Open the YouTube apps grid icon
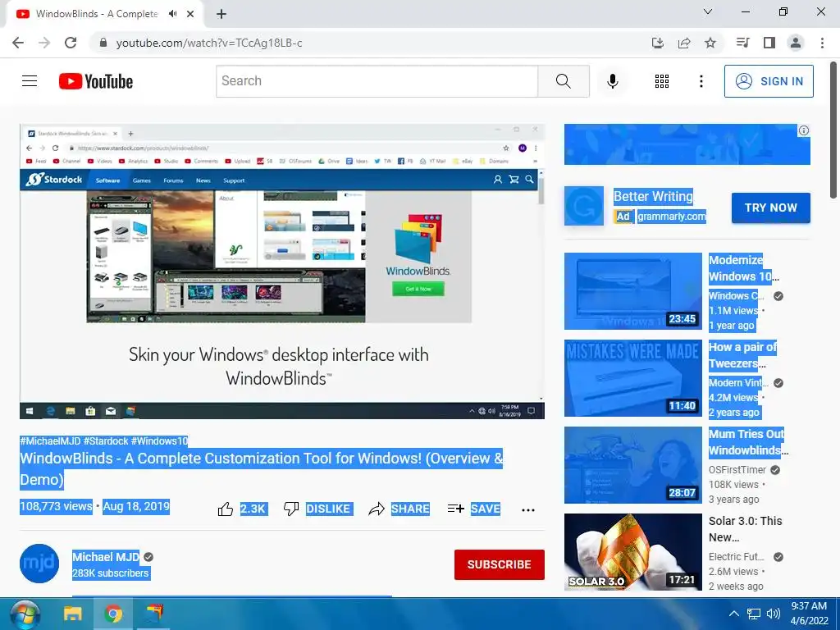This screenshot has width=840, height=630. [662, 81]
